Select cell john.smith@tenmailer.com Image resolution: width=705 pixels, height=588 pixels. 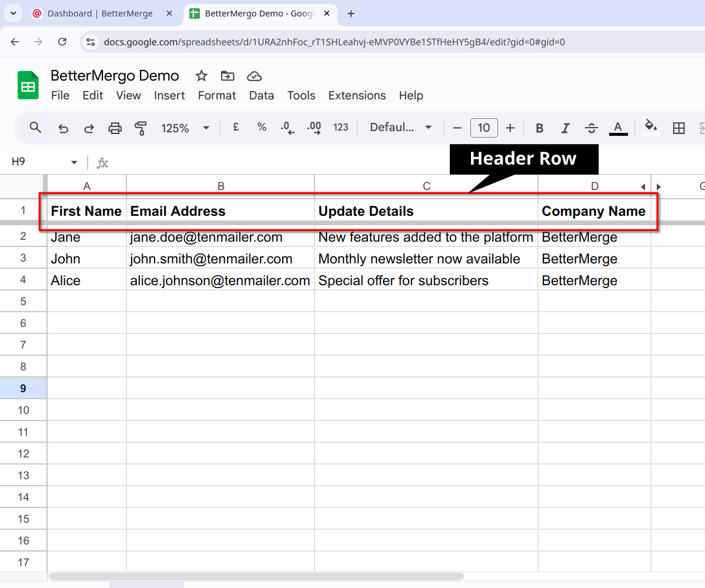[x=220, y=258]
